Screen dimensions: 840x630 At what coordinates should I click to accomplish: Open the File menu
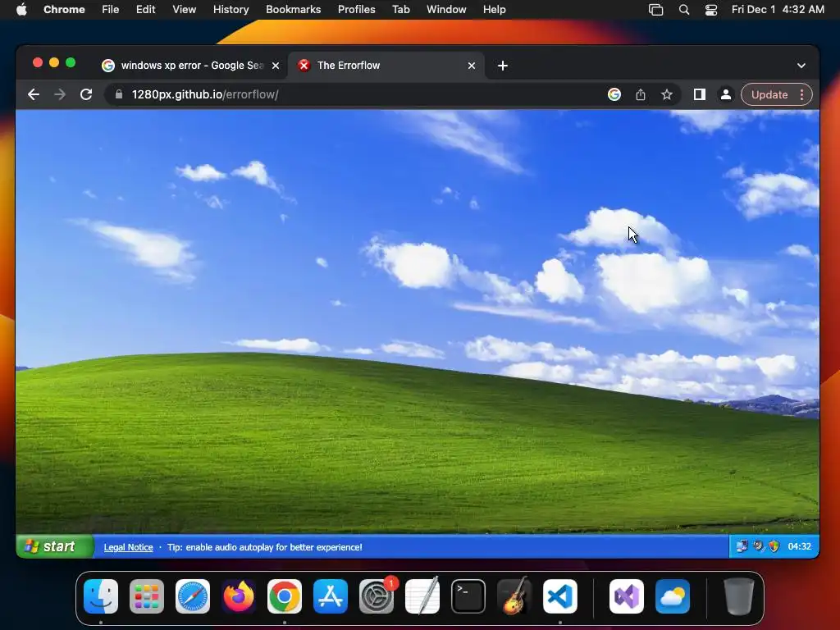tap(111, 9)
